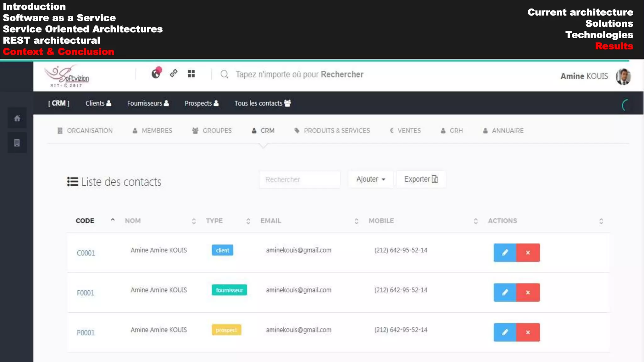Open the apps grid icon
Image resolution: width=644 pixels, height=362 pixels.
tap(191, 74)
